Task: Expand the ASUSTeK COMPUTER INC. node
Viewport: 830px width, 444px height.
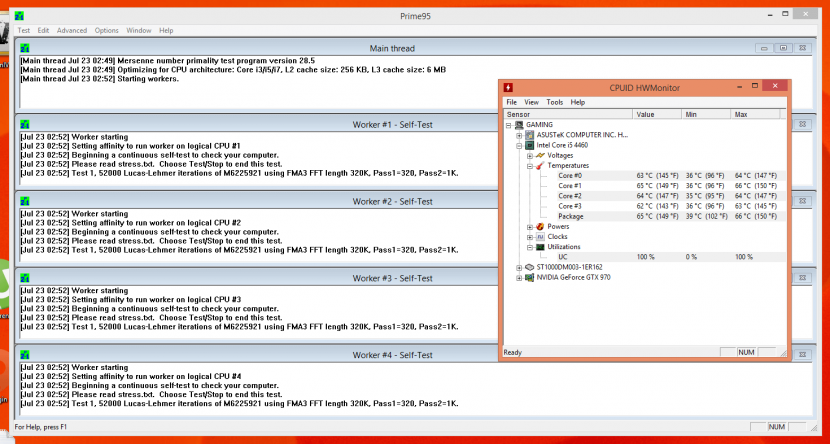Action: pos(519,135)
